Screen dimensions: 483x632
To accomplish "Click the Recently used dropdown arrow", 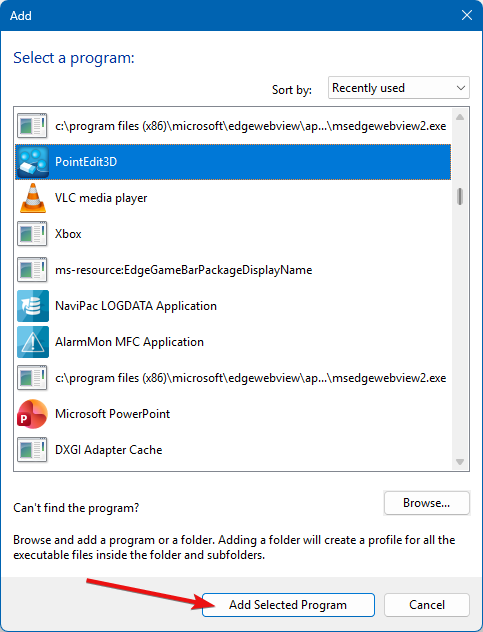I will tap(461, 88).
